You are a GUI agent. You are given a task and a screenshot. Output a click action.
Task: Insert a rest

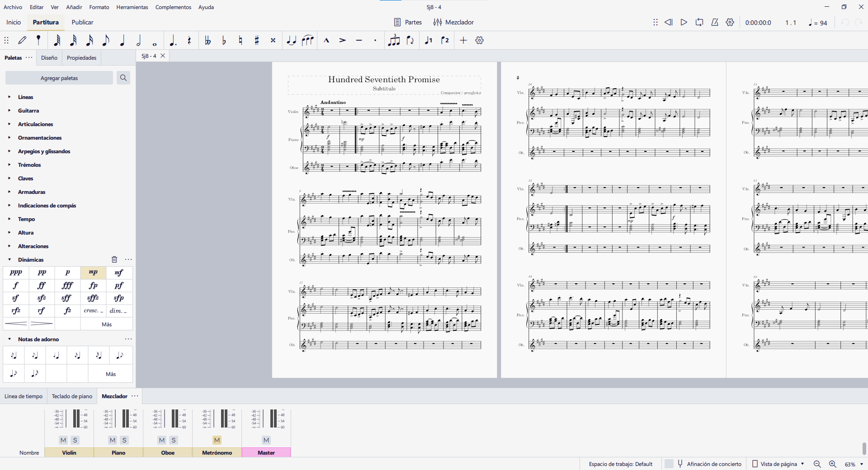pyautogui.click(x=189, y=40)
